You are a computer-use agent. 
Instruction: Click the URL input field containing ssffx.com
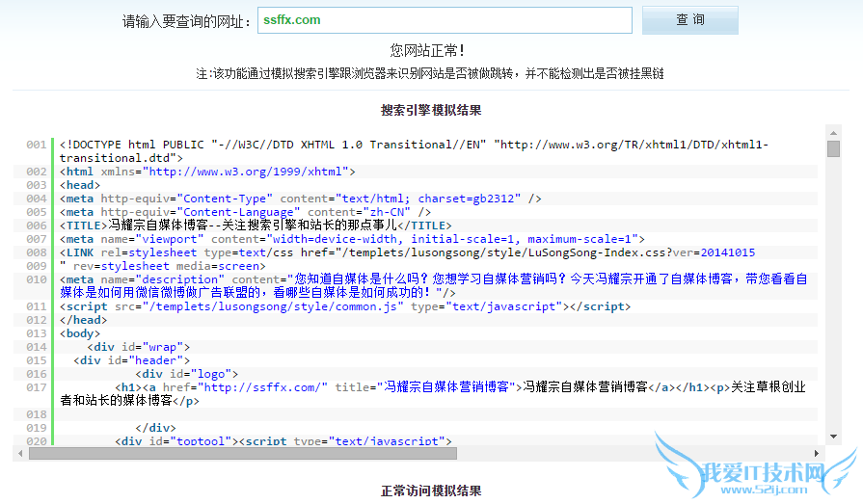445,20
